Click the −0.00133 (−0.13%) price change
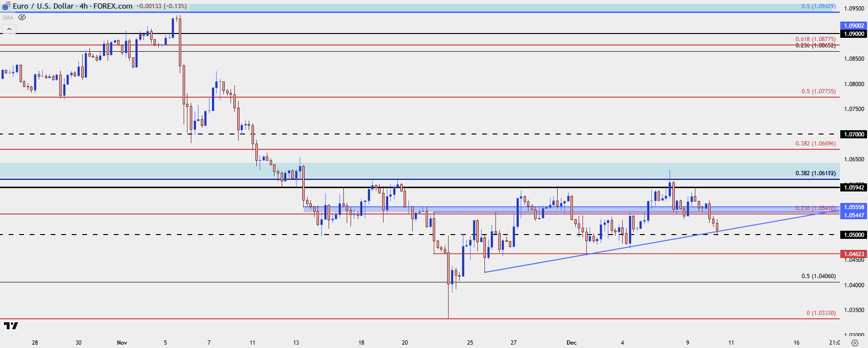Screen dimensions: 868x348 (x=162, y=6)
